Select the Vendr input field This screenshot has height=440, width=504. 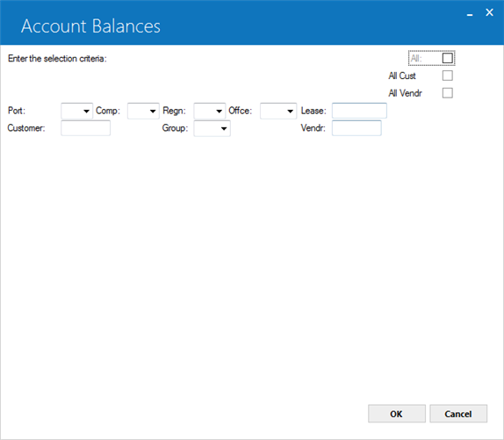click(356, 128)
